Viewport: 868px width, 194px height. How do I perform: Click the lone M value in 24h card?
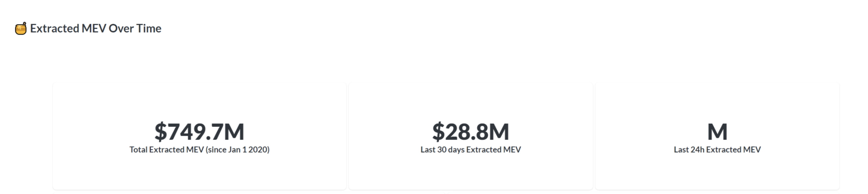717,132
